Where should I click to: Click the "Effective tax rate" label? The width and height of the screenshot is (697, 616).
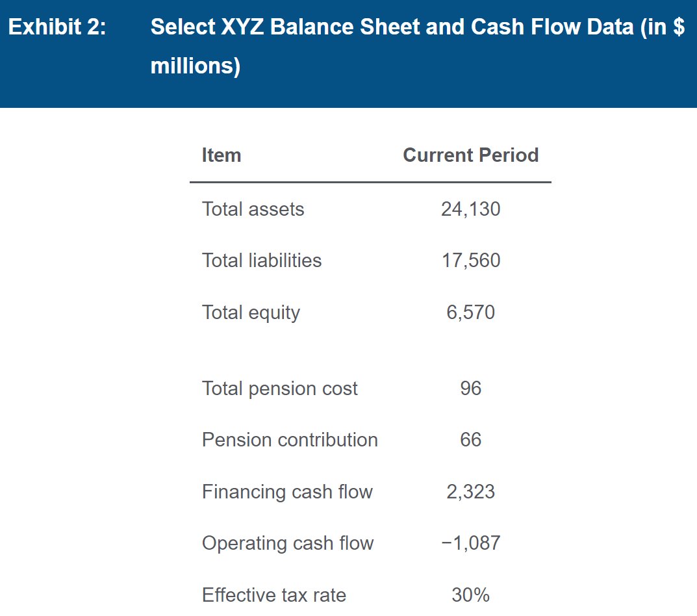click(274, 595)
